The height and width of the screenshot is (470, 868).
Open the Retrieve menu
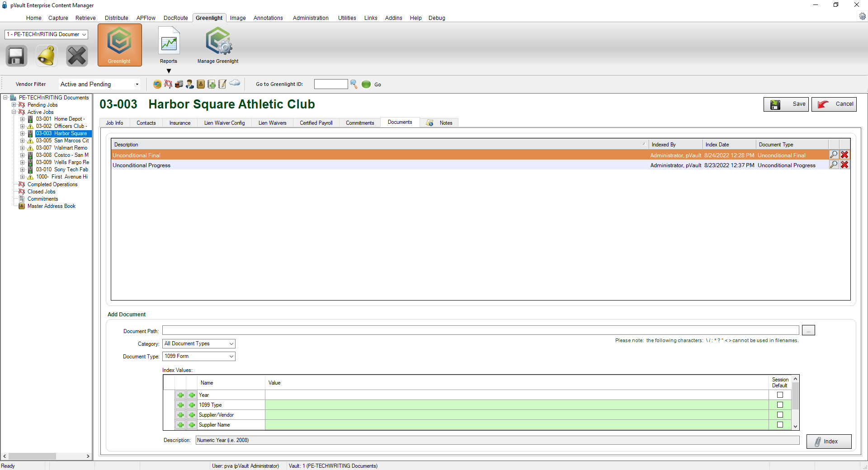pyautogui.click(x=85, y=18)
